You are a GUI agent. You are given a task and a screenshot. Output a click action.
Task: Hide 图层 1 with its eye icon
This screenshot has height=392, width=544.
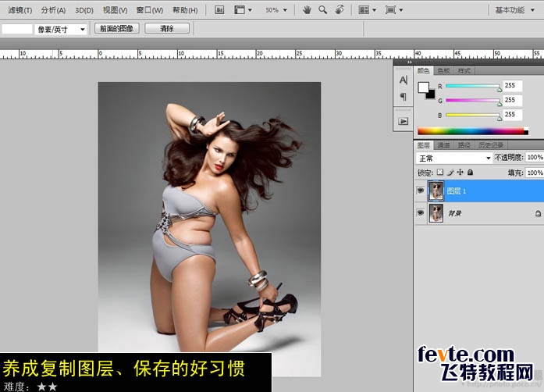421,191
